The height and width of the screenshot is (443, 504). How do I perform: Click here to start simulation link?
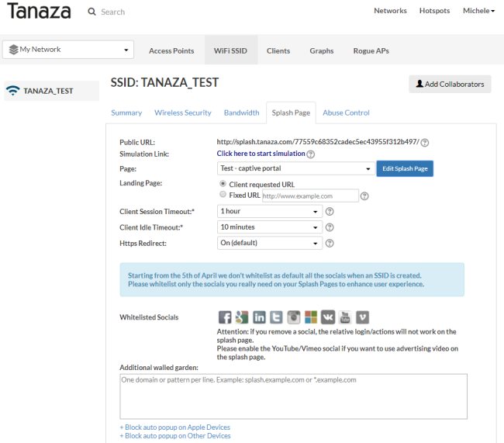(x=261, y=154)
